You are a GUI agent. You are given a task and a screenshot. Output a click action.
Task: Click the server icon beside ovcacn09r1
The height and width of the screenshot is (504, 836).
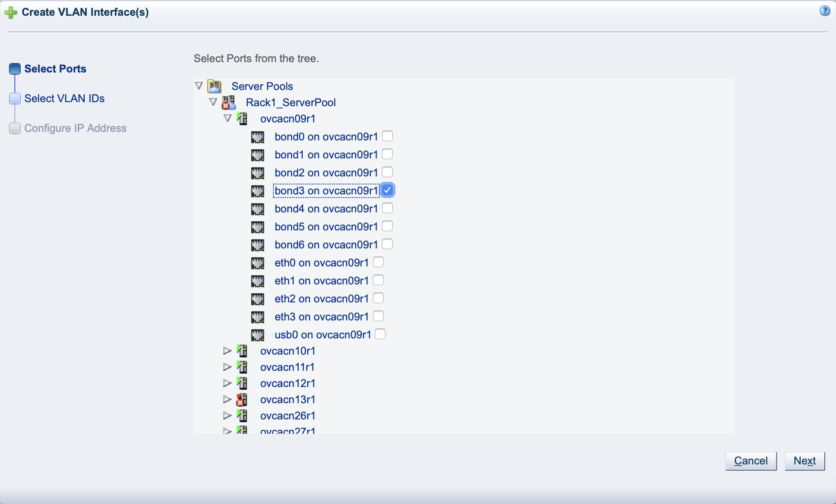(x=243, y=118)
